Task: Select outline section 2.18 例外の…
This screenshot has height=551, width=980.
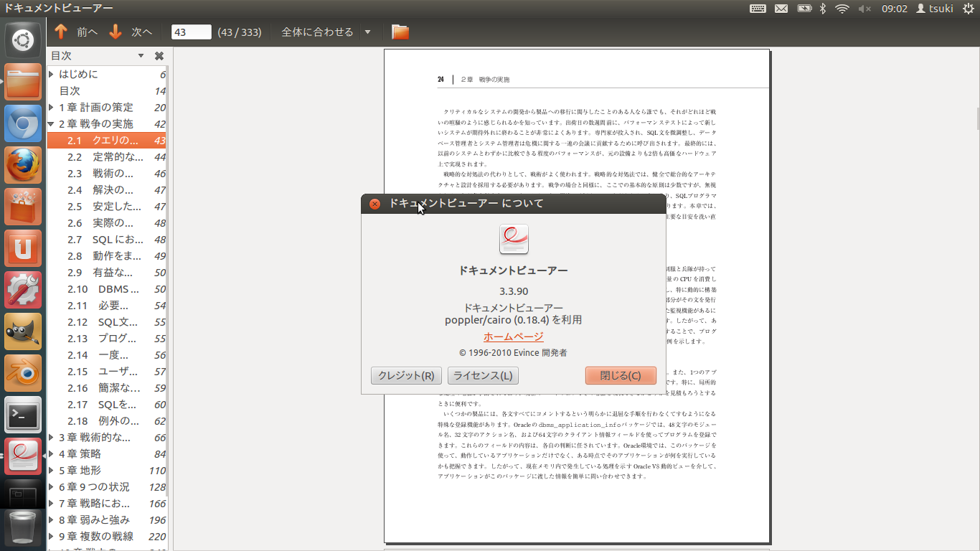Action: 107,421
